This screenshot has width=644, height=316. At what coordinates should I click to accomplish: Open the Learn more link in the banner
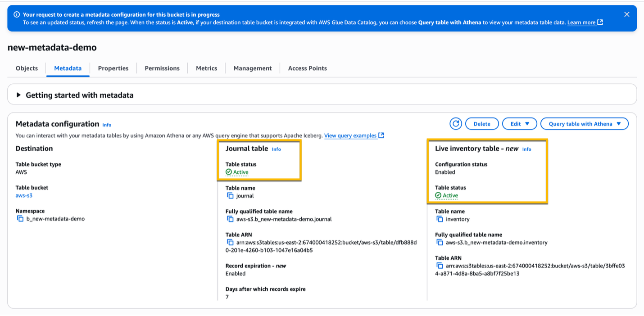(581, 23)
